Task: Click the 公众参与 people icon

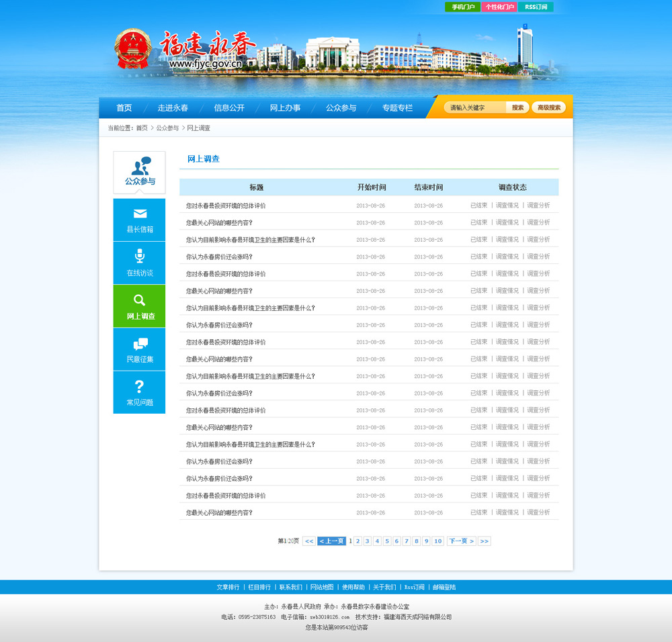Action: [140, 166]
